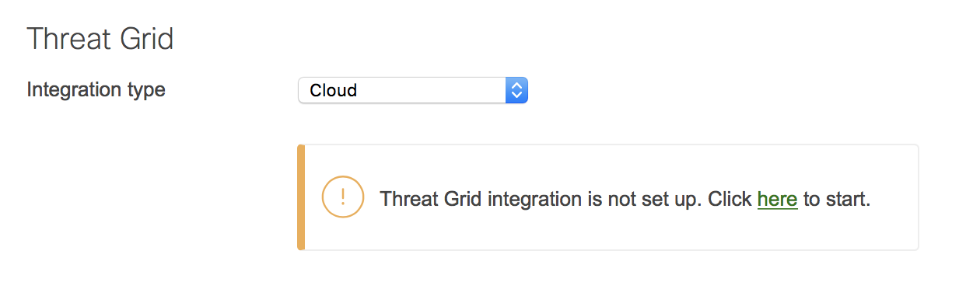Follow the green "here" link
The height and width of the screenshot is (289, 980).
[x=777, y=199]
